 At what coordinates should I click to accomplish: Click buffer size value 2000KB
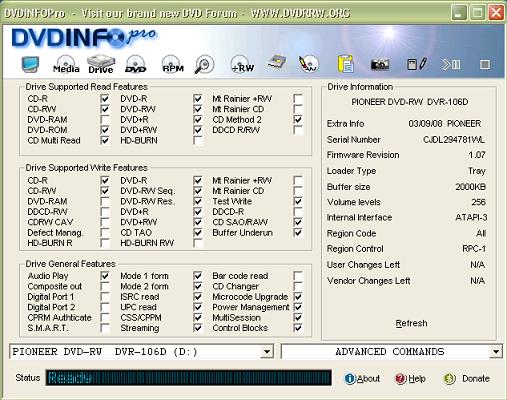point(470,187)
